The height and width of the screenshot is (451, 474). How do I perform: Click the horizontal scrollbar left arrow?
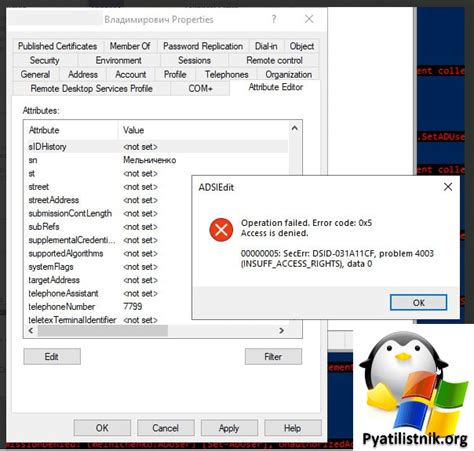[x=31, y=330]
